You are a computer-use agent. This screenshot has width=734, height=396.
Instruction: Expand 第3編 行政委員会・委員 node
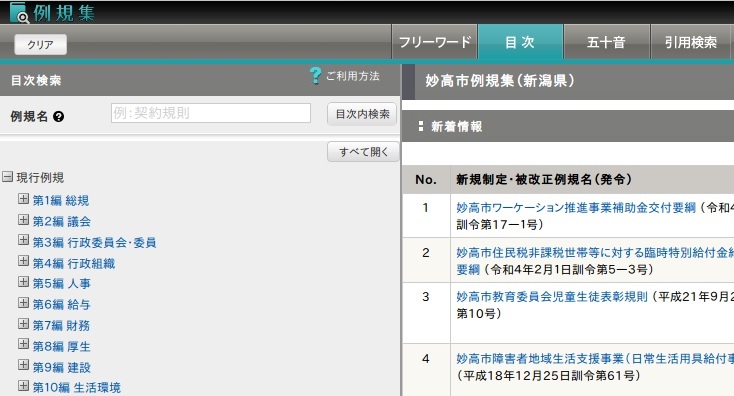point(23,240)
